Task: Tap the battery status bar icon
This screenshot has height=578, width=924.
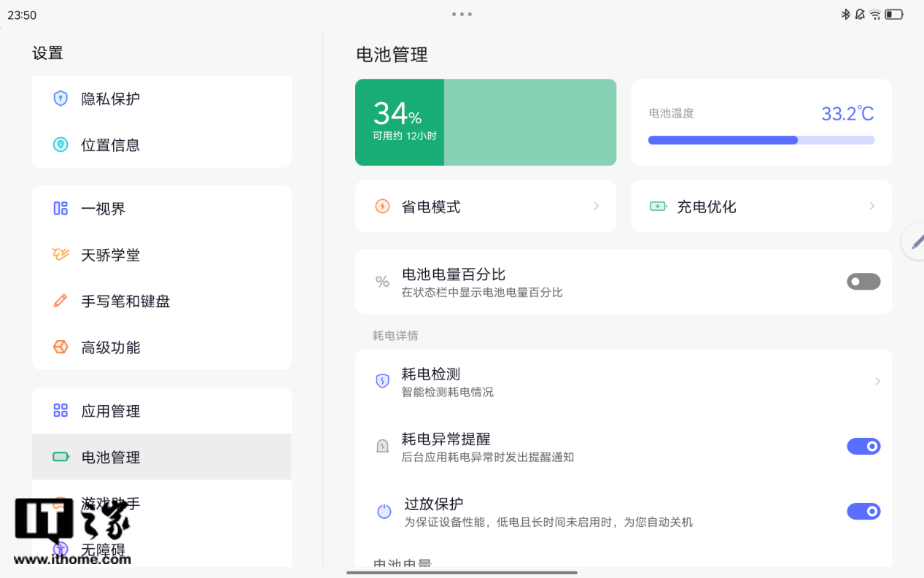Action: [894, 15]
